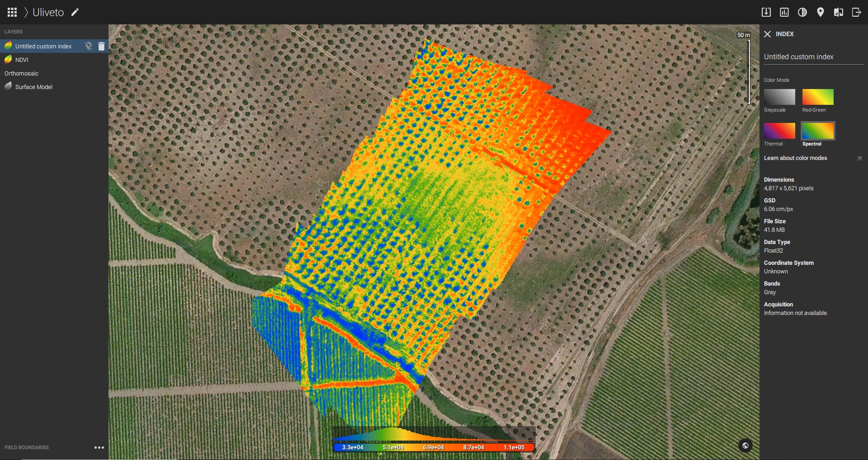Image resolution: width=868 pixels, height=460 pixels.
Task: Choose the Grayscale color mode swatch
Action: (x=779, y=97)
